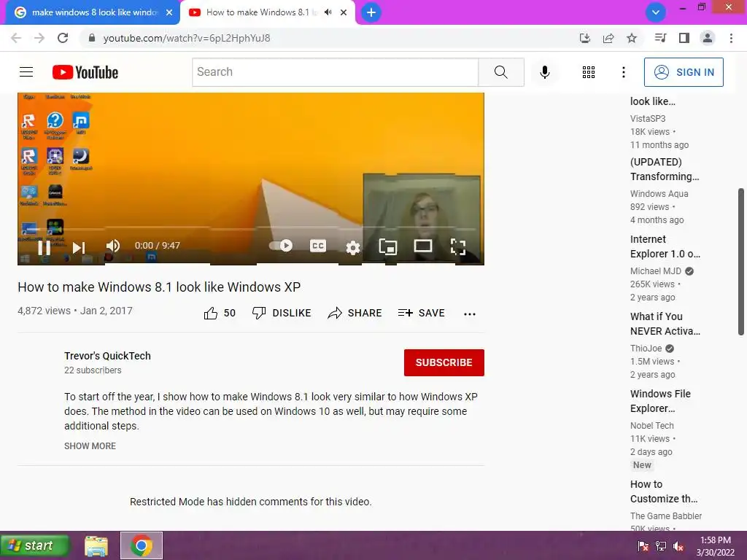Viewport: 747px width, 560px height.
Task: Click the SHARE button
Action: [x=355, y=313]
